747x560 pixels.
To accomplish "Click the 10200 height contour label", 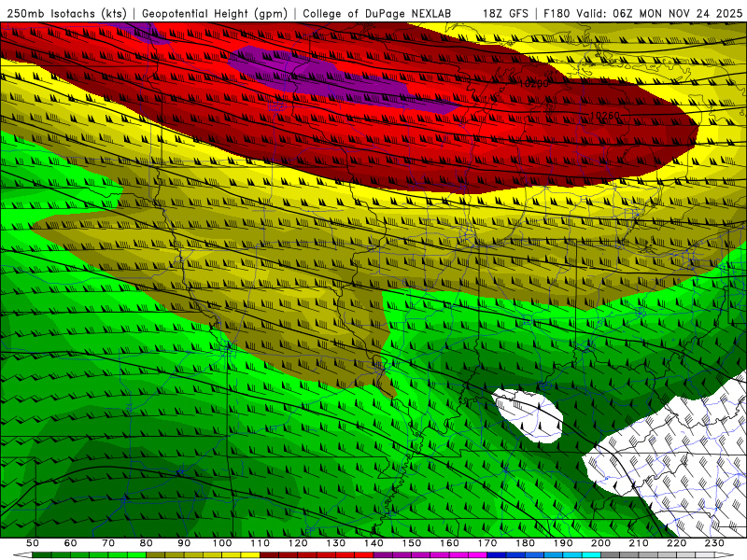I will pos(533,84).
